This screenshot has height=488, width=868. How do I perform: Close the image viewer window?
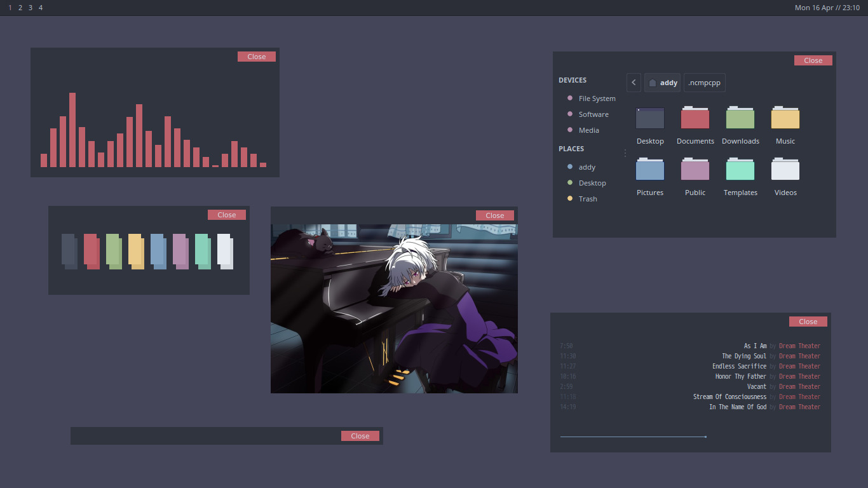[x=495, y=215]
